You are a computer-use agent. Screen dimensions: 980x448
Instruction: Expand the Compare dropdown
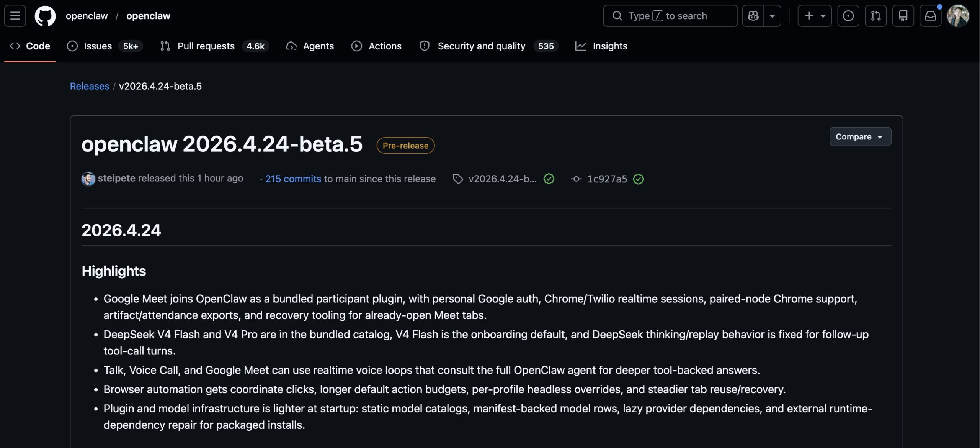pyautogui.click(x=860, y=137)
